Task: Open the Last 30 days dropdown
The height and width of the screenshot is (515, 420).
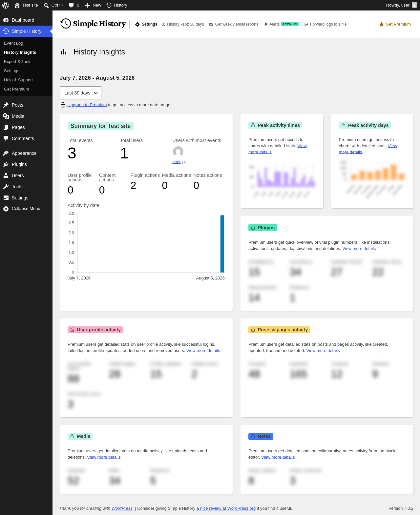Action: click(x=81, y=93)
